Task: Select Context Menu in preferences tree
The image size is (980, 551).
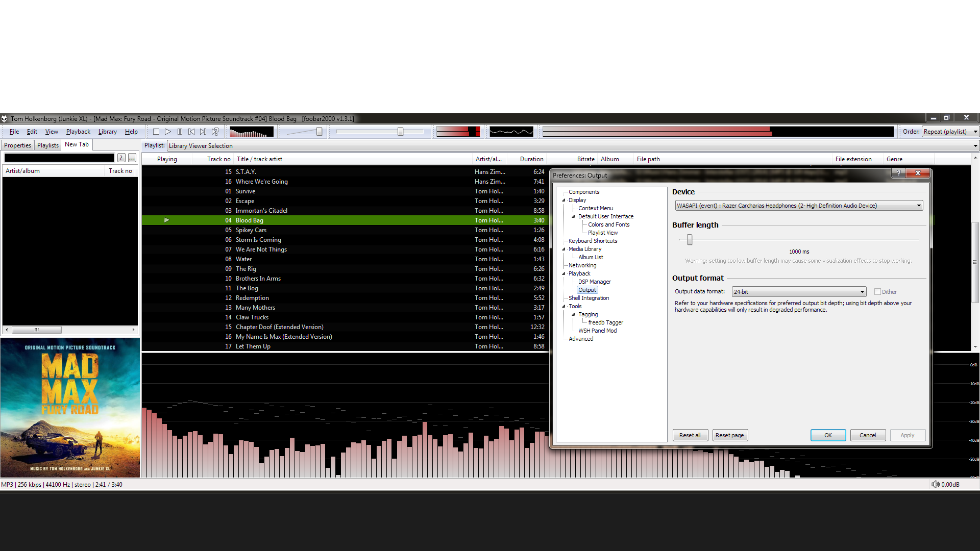Action: [x=596, y=208]
